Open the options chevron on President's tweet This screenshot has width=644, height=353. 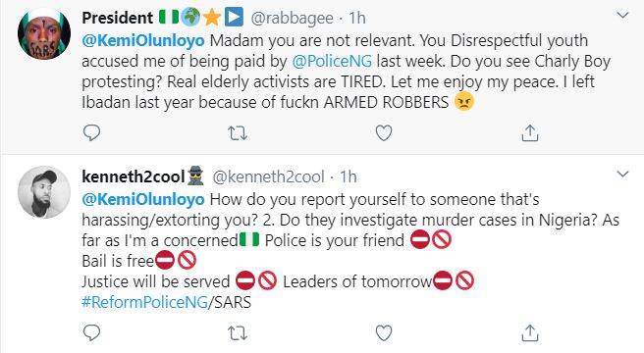(x=623, y=16)
